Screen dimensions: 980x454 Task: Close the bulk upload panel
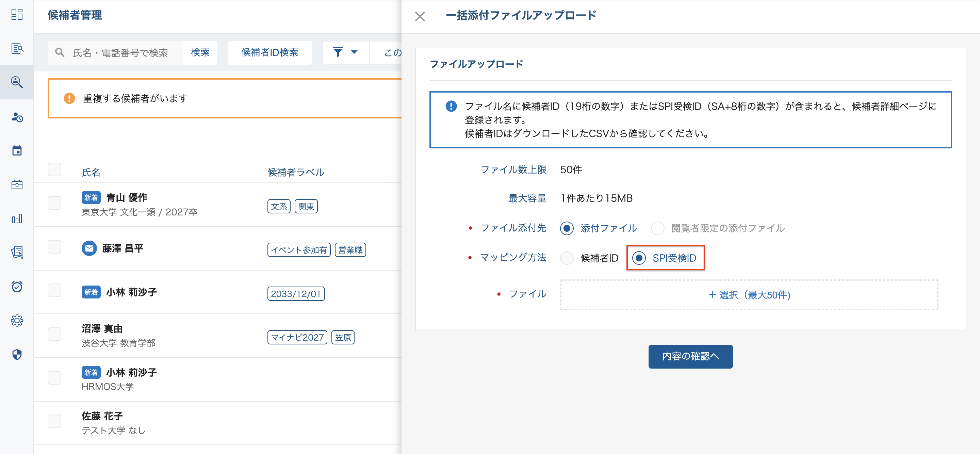(x=420, y=16)
